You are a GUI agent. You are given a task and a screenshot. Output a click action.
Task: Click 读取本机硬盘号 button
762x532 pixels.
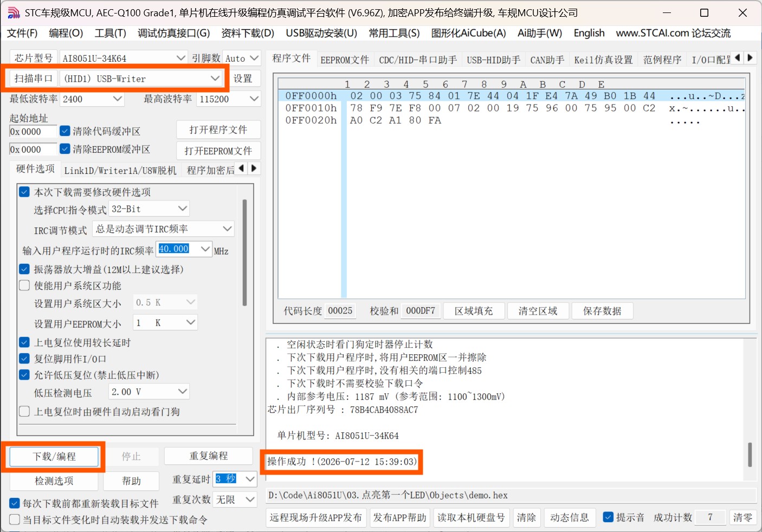tap(471, 517)
